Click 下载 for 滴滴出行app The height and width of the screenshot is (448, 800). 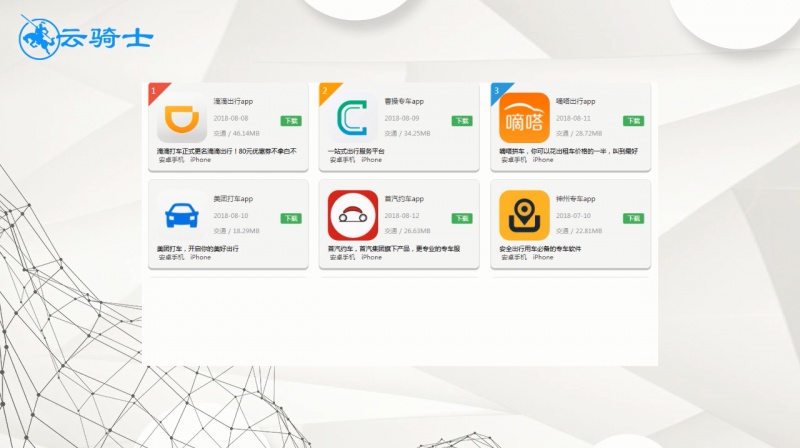tap(291, 121)
